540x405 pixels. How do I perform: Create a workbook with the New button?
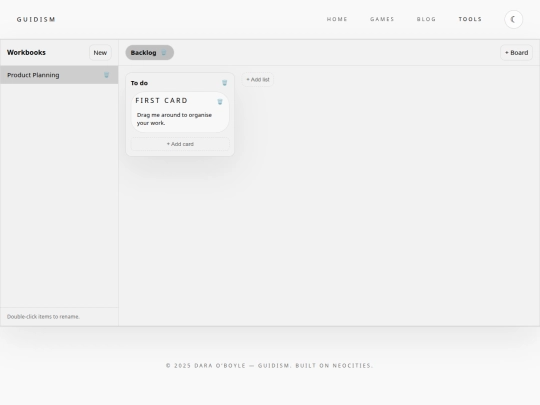pyautogui.click(x=100, y=53)
